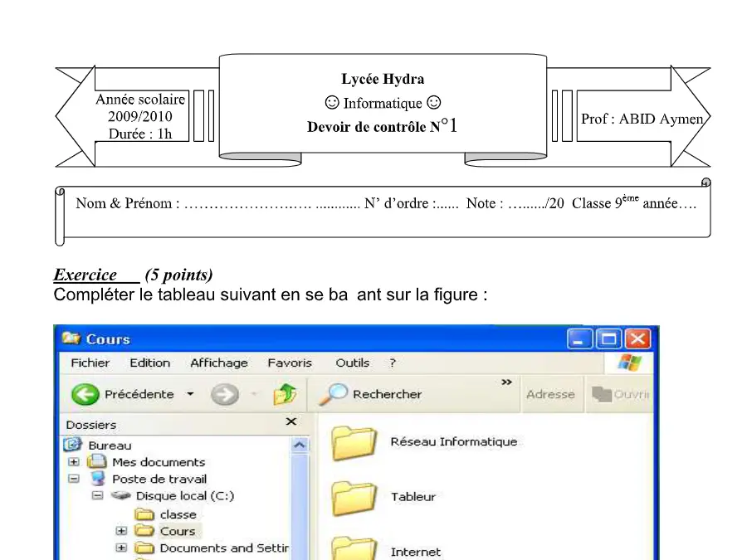Click the "Durée : 1h" text
This screenshot has width=747, height=560.
tap(140, 134)
